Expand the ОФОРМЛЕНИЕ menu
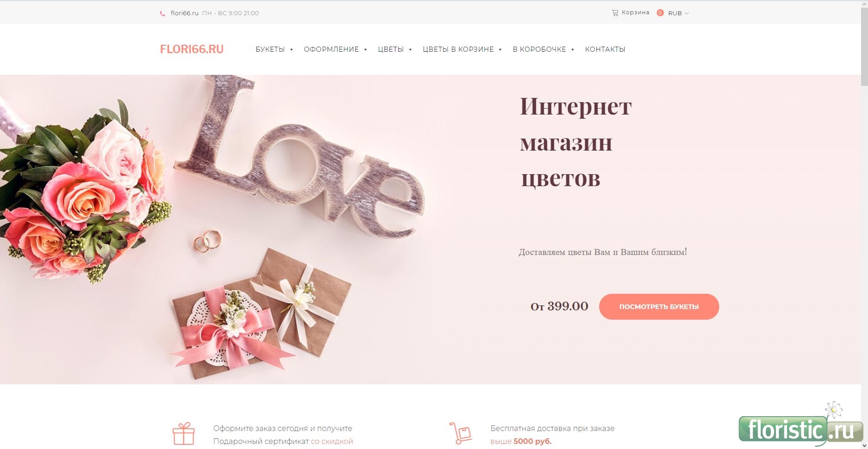This screenshot has height=449, width=868. point(335,49)
